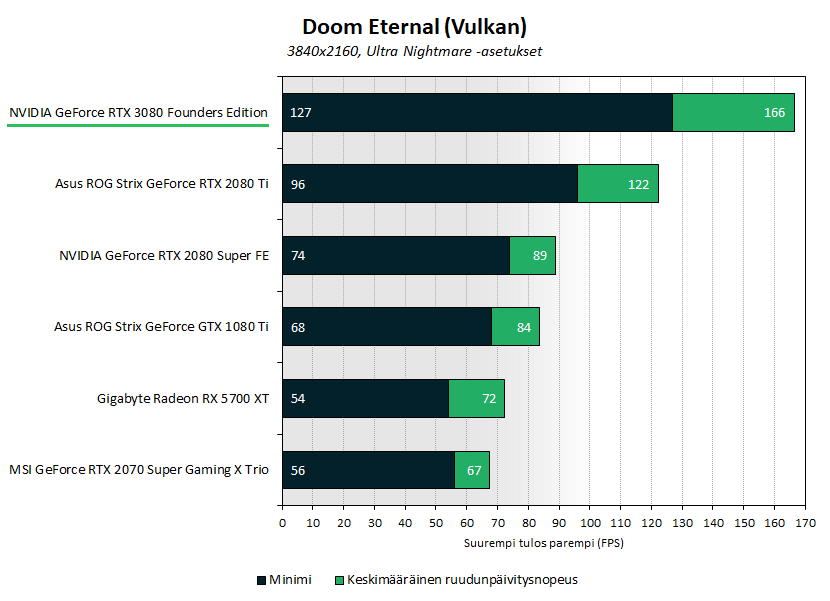The width and height of the screenshot is (830, 601).
Task: Click the 100 tick label on the FPS axis
Action: point(590,523)
